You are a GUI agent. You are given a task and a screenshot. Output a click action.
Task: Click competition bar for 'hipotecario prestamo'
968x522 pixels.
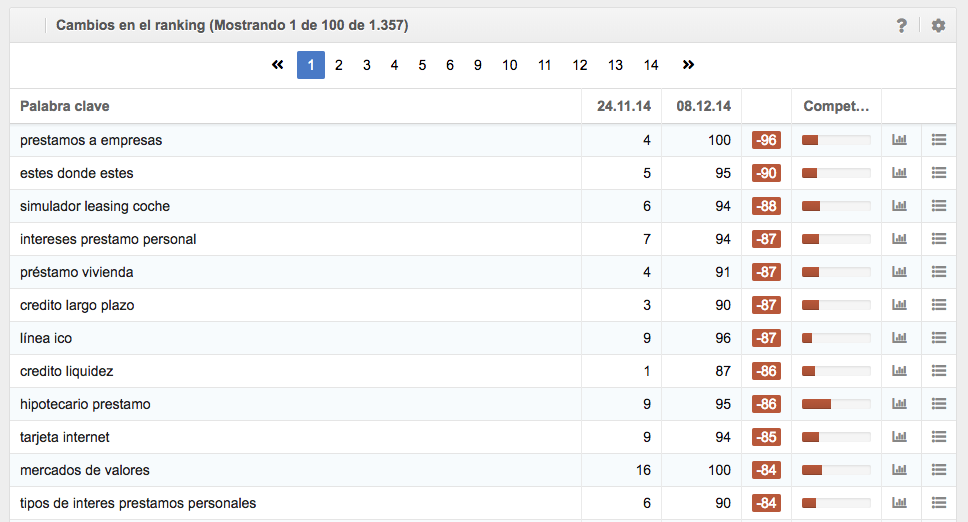click(836, 404)
